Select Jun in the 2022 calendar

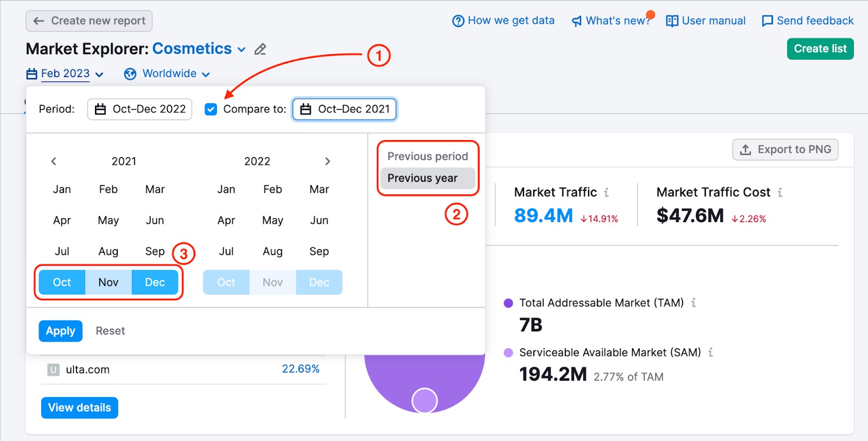point(320,220)
